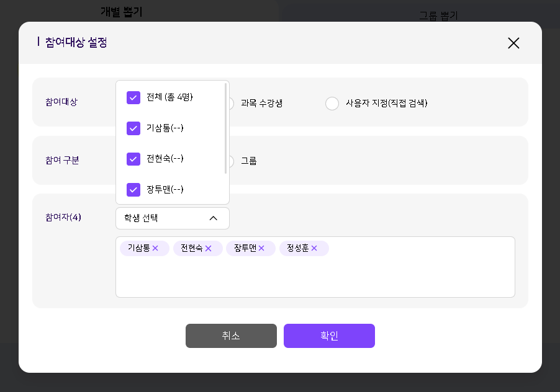Click the chevron arrow on 학생 선택
The height and width of the screenshot is (392, 560).
[x=213, y=218]
